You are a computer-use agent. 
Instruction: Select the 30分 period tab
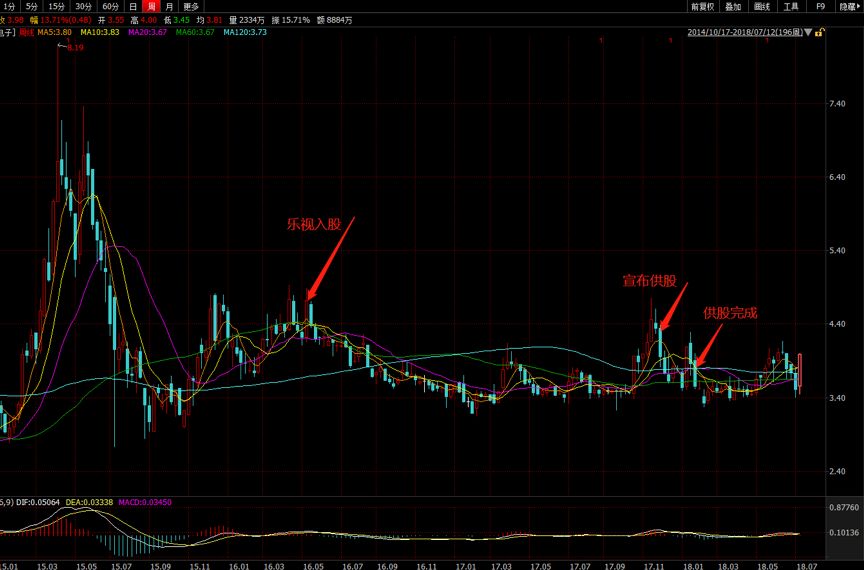(84, 7)
